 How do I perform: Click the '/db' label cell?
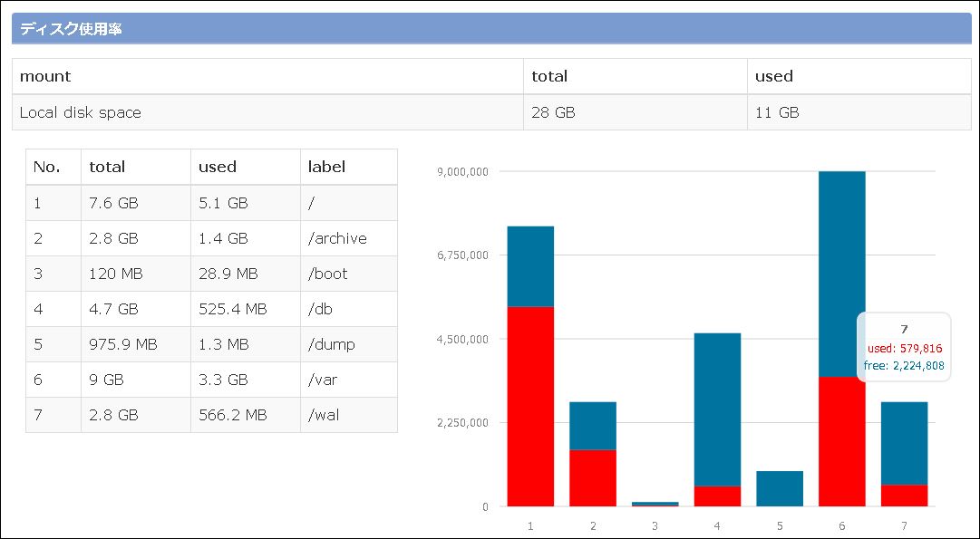pyautogui.click(x=349, y=309)
